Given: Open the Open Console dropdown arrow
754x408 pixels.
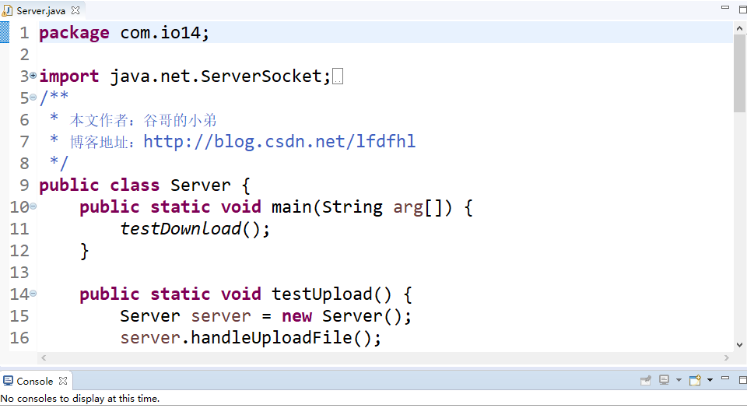Looking at the screenshot, I should point(709,381).
